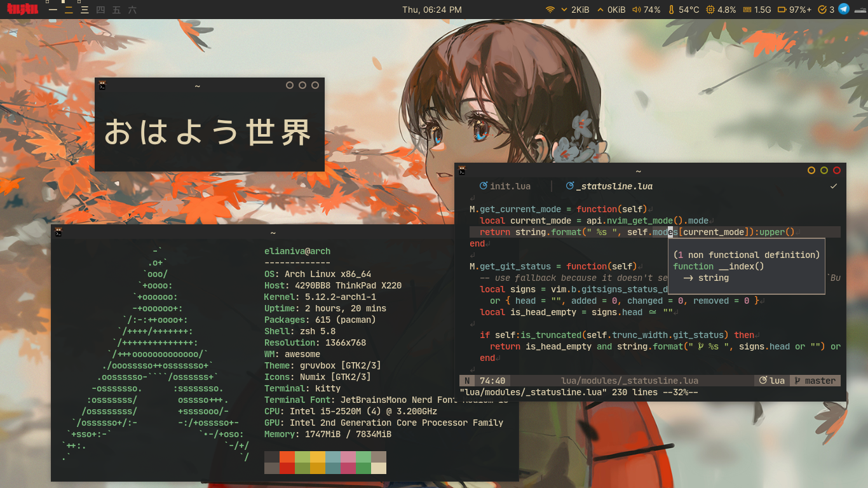Click the terminal icon of the greeting window
The width and height of the screenshot is (868, 488).
coord(102,85)
